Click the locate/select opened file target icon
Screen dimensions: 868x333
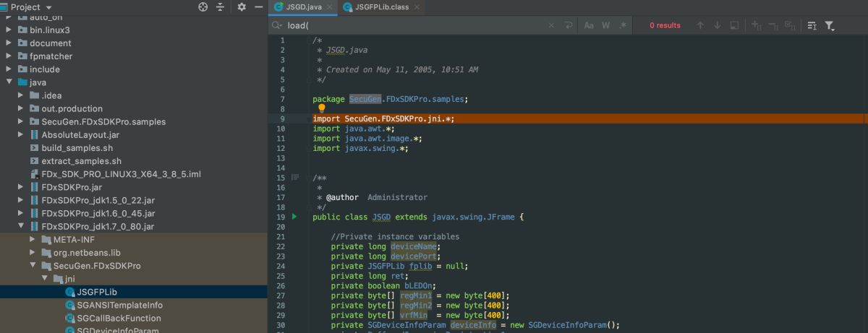(x=203, y=7)
